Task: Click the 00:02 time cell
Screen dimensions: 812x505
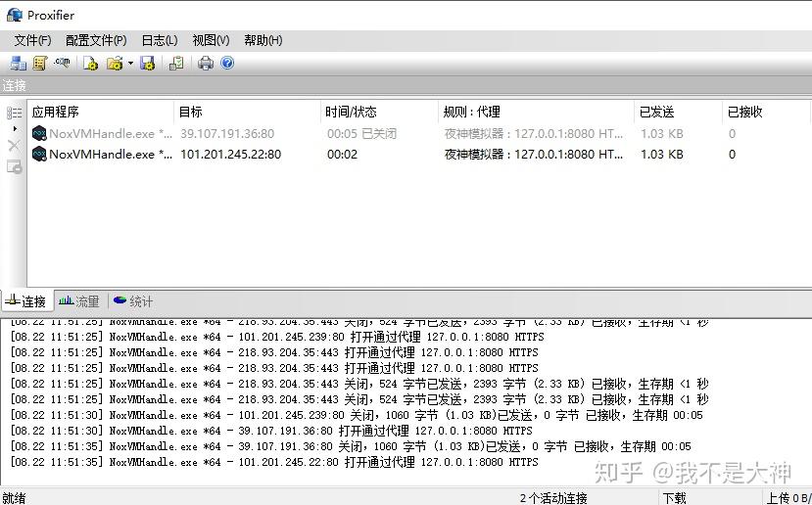Action: (x=342, y=155)
